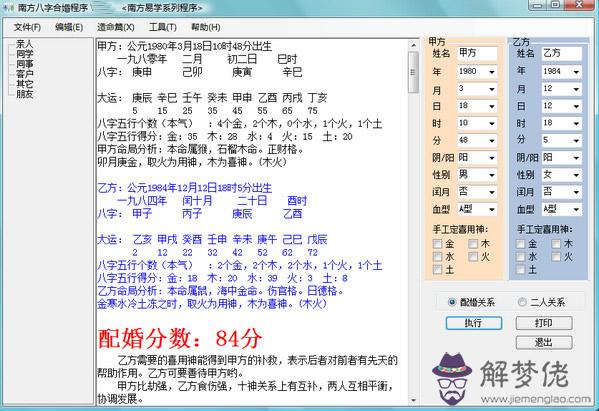Select 朋友 in the category tree

coord(24,94)
